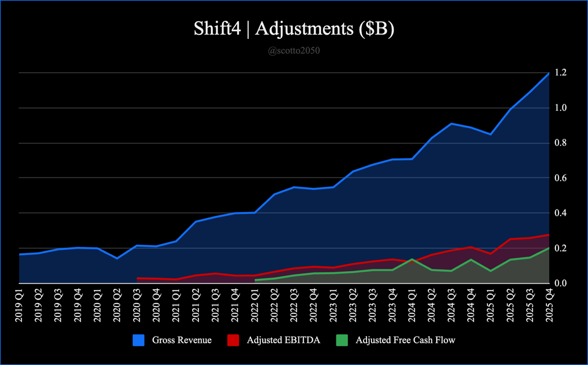Viewport: 588px width, 365px height.
Task: Click the blue Gross Revenue legend swatch
Action: (138, 340)
